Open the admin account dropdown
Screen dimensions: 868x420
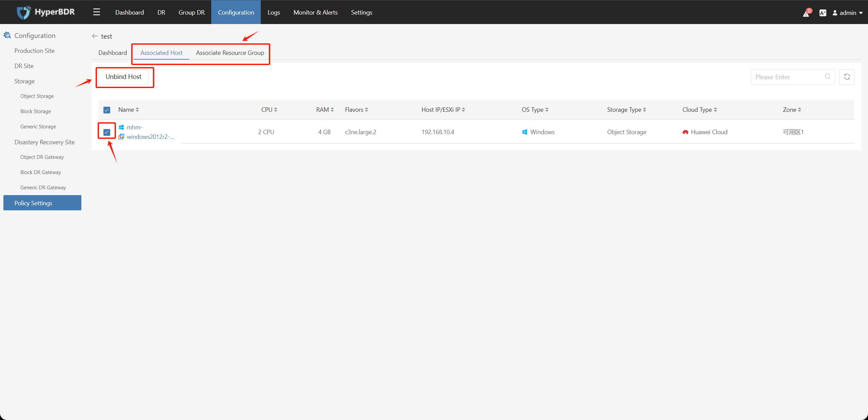pyautogui.click(x=848, y=13)
